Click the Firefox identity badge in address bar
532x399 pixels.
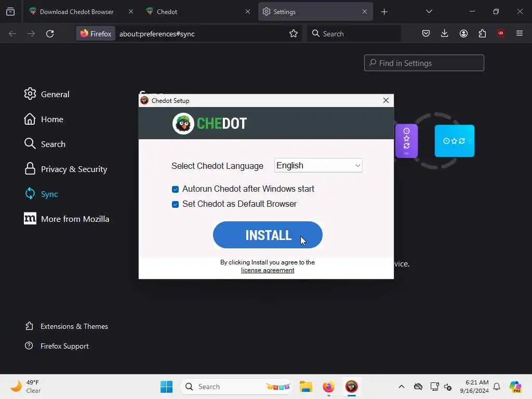point(96,34)
